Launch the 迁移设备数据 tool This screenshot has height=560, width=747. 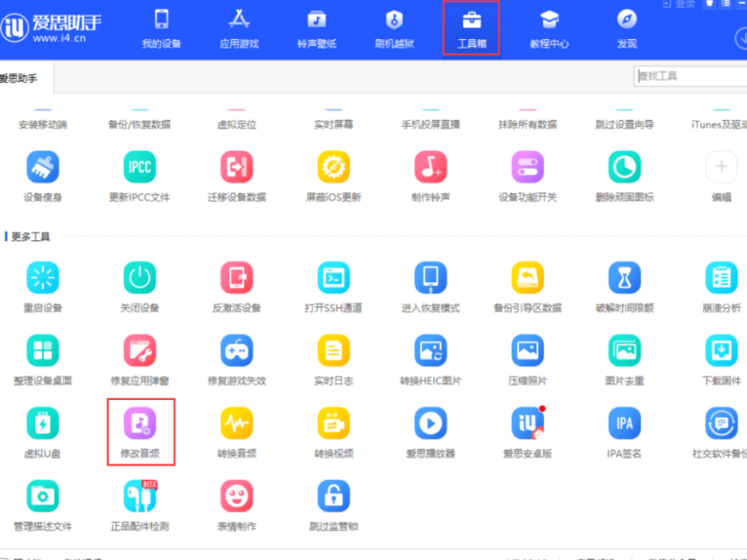coord(237,167)
